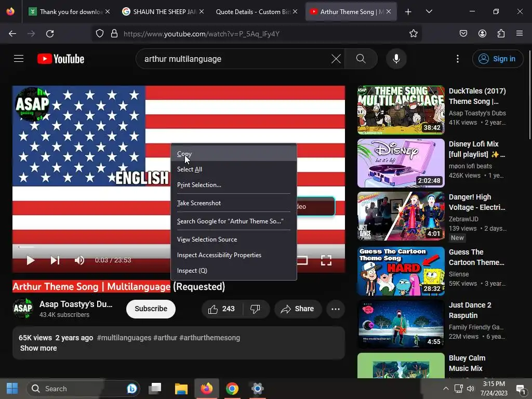Open DuckTales Theme Song thumbnail
Image resolution: width=532 pixels, height=399 pixels.
point(401,110)
